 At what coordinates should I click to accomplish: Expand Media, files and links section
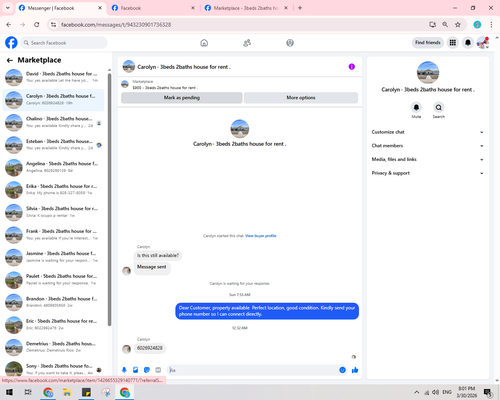pos(428,160)
